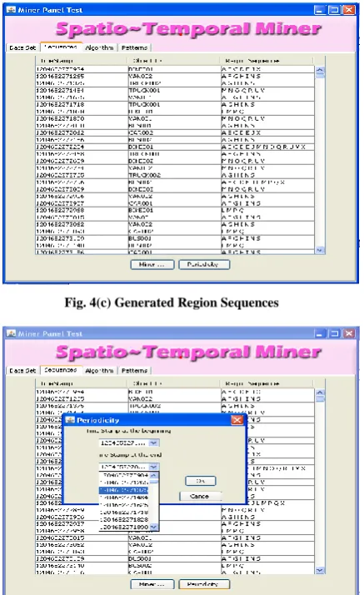Click Periodicity button in window with open dialog

(204, 584)
